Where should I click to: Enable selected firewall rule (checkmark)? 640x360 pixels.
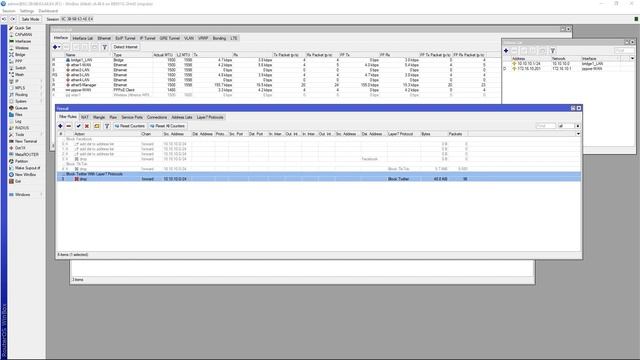click(x=78, y=126)
